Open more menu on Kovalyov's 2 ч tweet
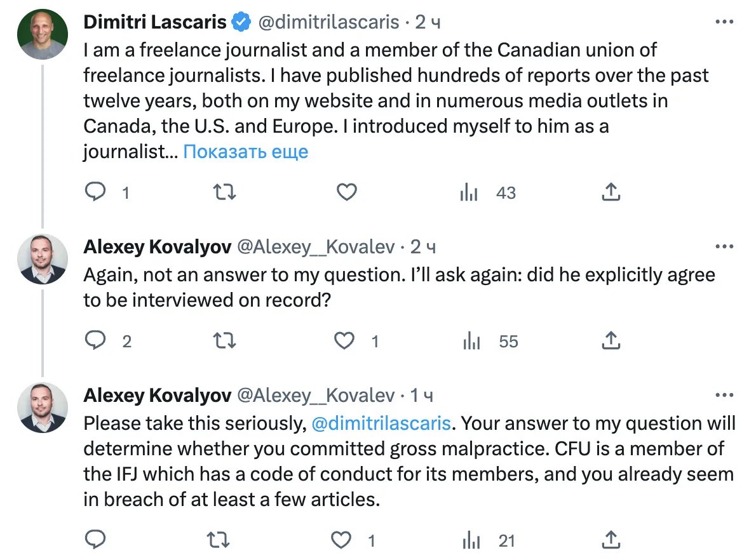756x560 pixels. click(724, 246)
